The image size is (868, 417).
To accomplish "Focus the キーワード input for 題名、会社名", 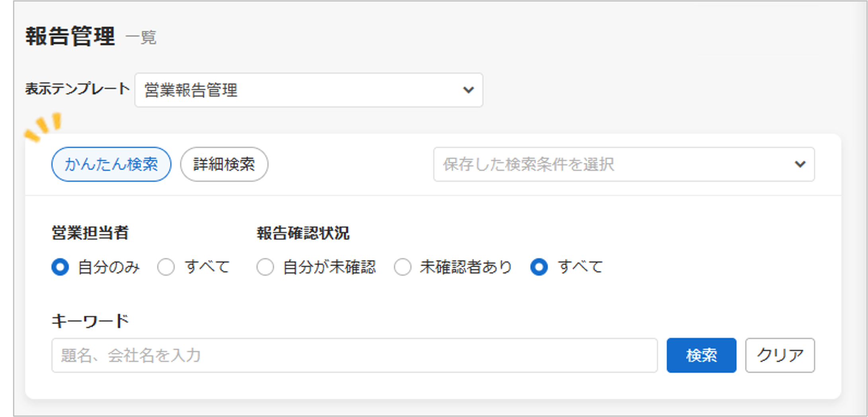I will [354, 356].
